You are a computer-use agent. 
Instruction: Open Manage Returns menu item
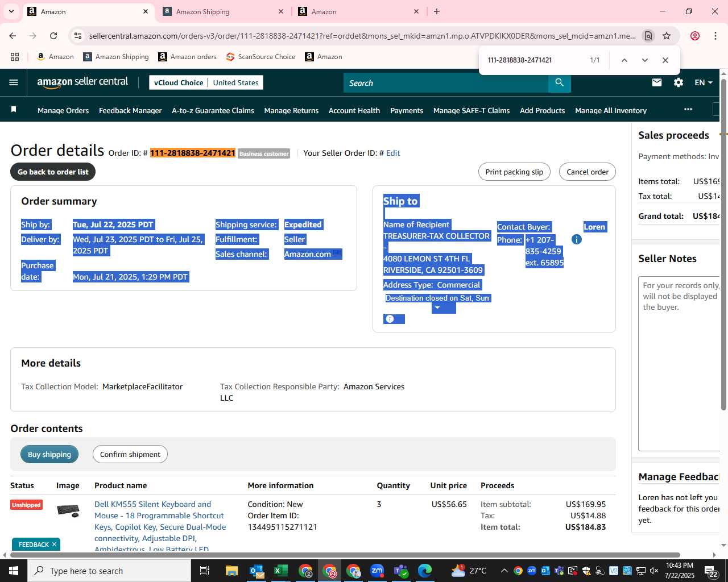291,110
